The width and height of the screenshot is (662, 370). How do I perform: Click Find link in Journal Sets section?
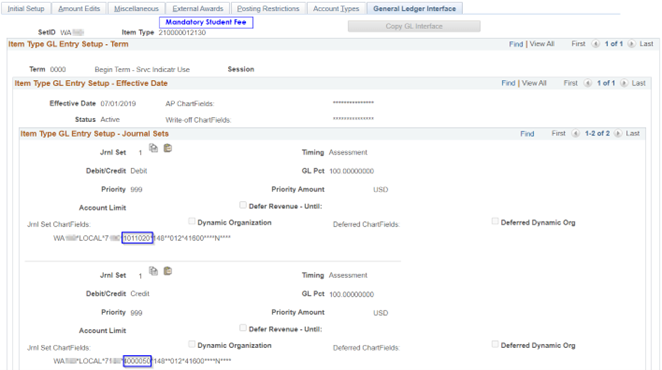point(527,133)
